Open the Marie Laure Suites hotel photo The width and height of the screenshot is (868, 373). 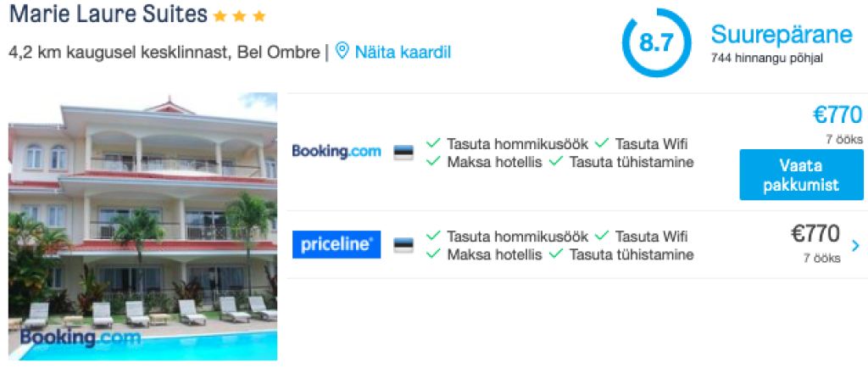[142, 226]
